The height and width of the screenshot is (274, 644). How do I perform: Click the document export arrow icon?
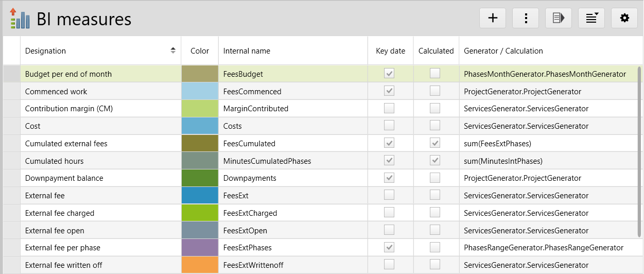click(559, 18)
